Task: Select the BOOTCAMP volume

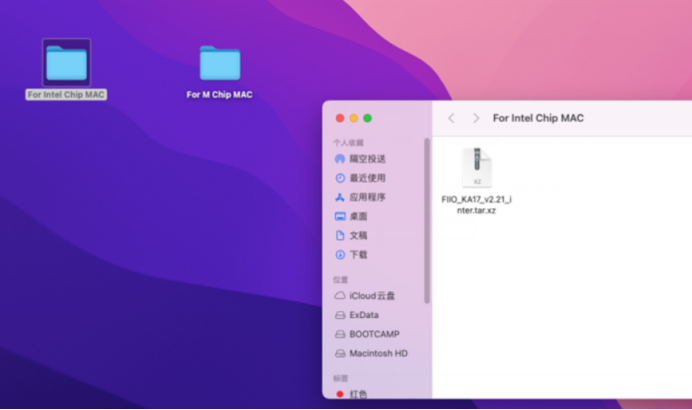Action: pyautogui.click(x=372, y=334)
